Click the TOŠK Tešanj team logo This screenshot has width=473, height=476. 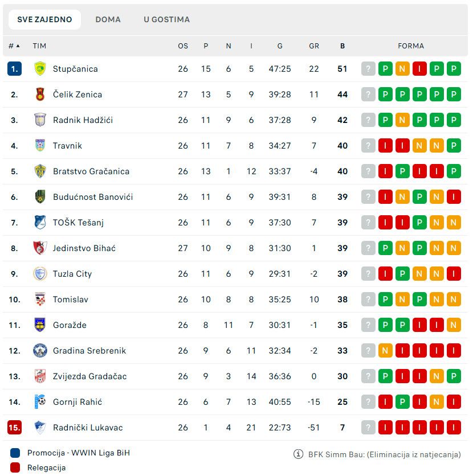click(39, 223)
